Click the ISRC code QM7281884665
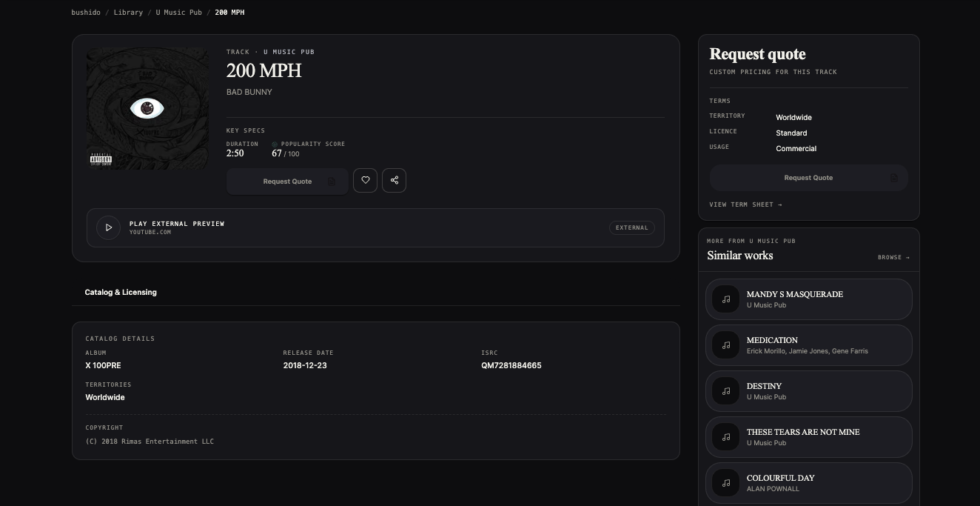The height and width of the screenshot is (506, 980). coord(511,365)
